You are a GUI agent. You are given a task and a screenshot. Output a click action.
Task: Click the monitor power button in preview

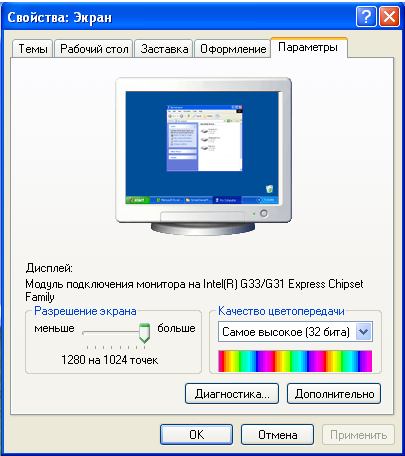[264, 213]
